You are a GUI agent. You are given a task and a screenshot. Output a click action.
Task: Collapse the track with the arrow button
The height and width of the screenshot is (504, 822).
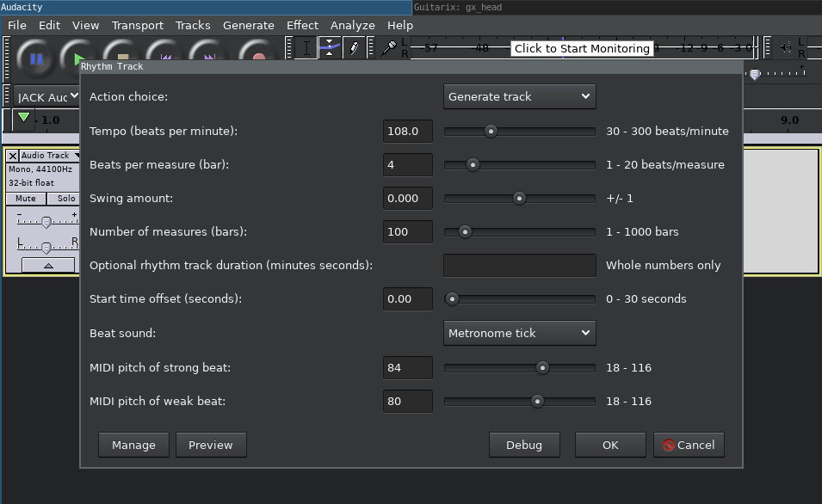pos(47,266)
